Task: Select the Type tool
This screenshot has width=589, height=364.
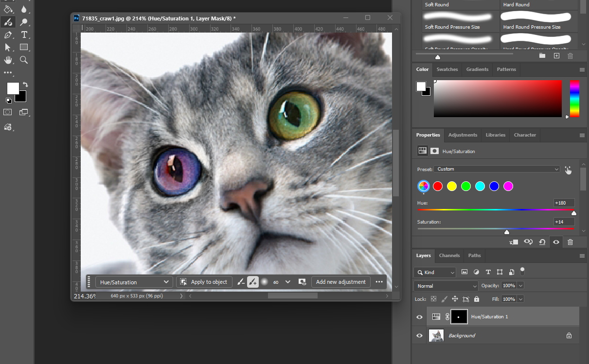Action: pos(24,35)
